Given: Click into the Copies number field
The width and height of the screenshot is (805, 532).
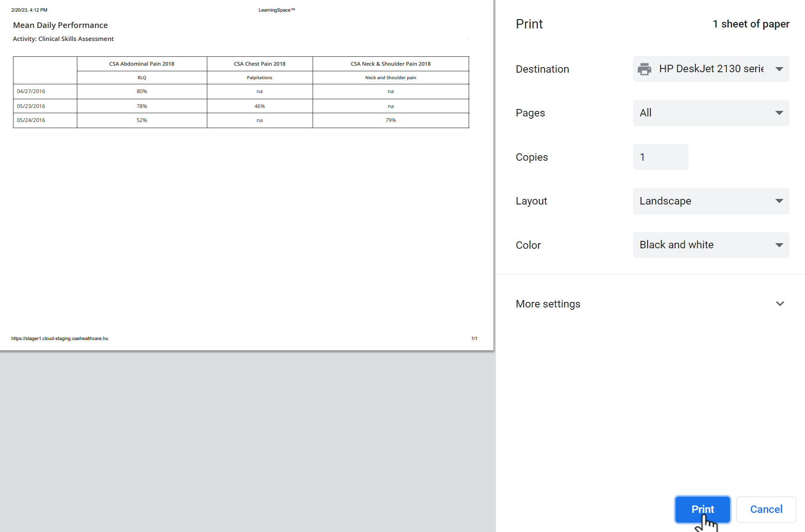Looking at the screenshot, I should (x=661, y=157).
